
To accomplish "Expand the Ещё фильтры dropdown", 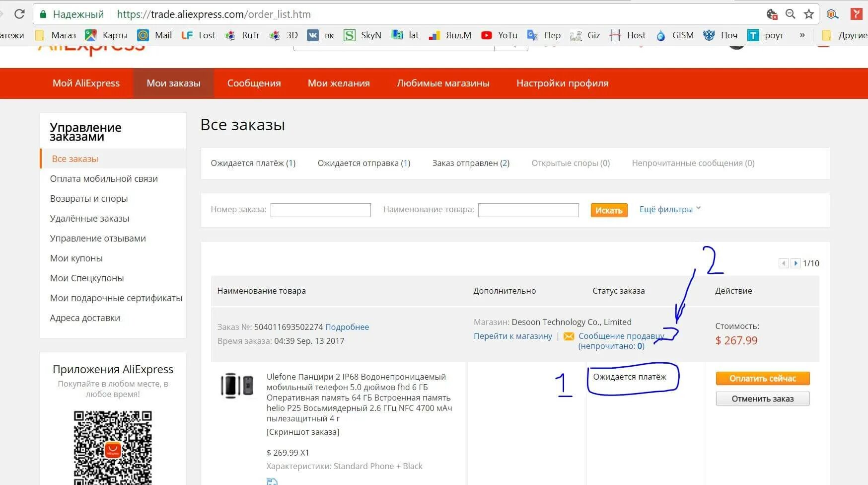I will 667,209.
